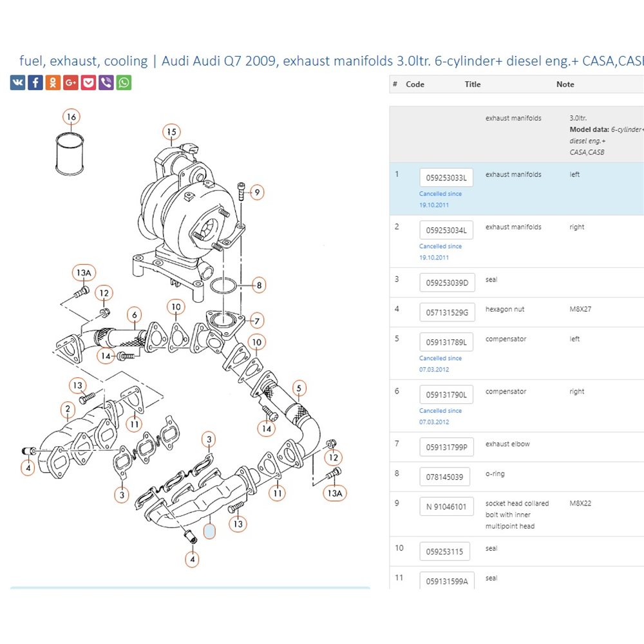Click seal code 059253115
The width and height of the screenshot is (644, 644).
click(445, 551)
